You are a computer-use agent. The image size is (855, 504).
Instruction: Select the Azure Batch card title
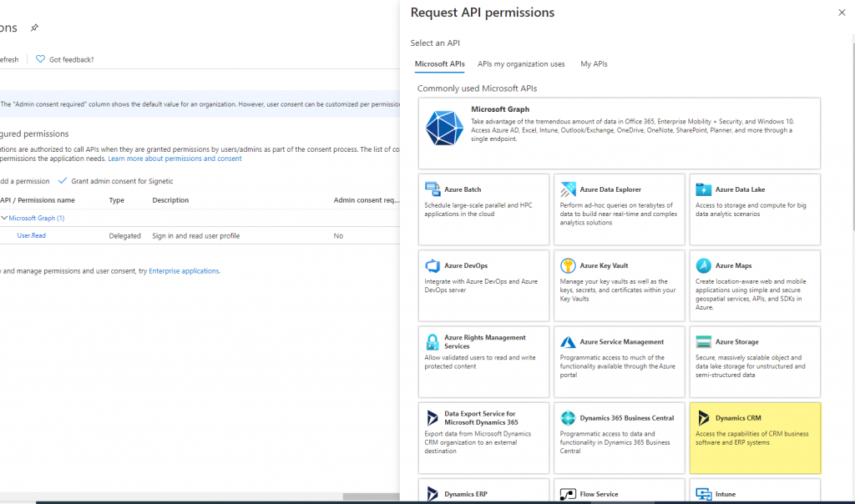tap(463, 189)
